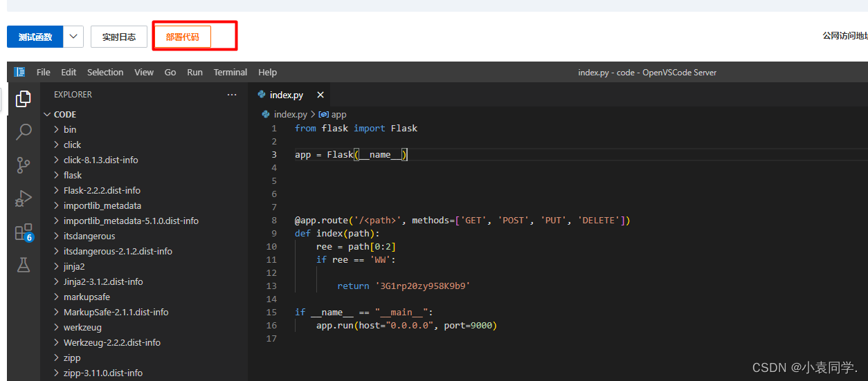868x381 pixels.
Task: Open the Extensions view with badge 6
Action: tap(23, 232)
